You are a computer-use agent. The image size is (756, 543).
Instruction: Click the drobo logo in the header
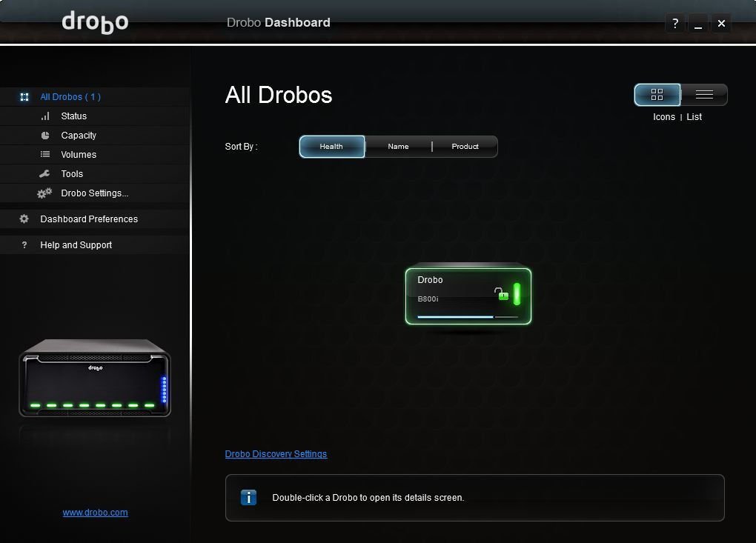pyautogui.click(x=95, y=22)
